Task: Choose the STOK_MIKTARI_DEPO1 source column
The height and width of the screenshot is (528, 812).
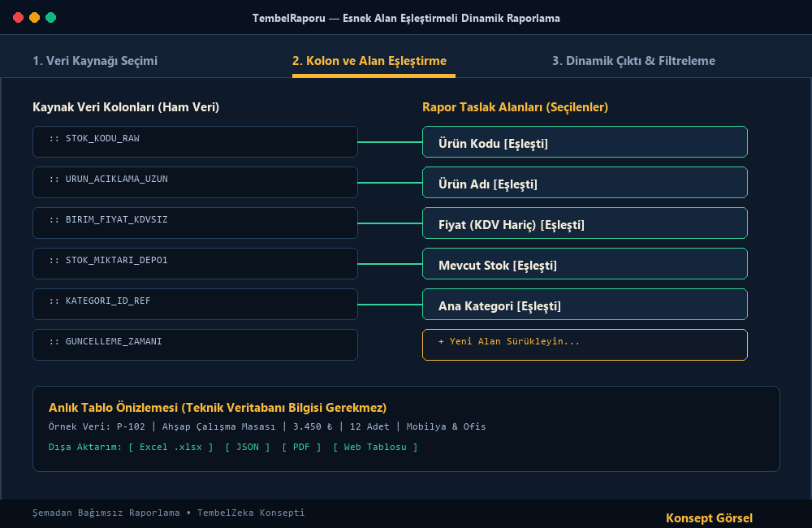Action: tap(195, 264)
